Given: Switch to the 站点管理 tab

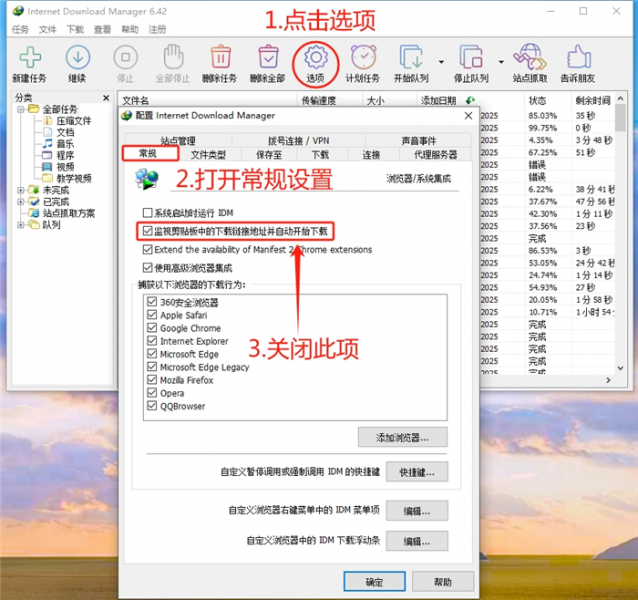Looking at the screenshot, I should click(x=178, y=140).
